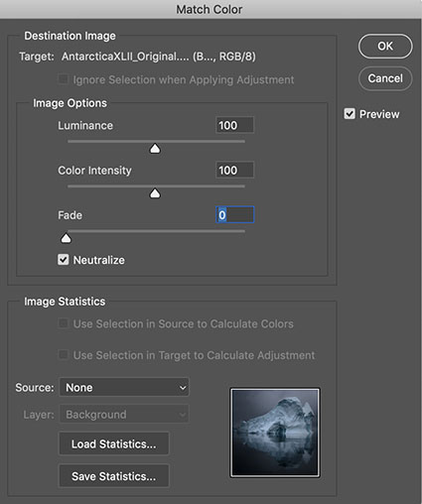
Task: Click the Image Statistics heading text
Action: (x=65, y=302)
